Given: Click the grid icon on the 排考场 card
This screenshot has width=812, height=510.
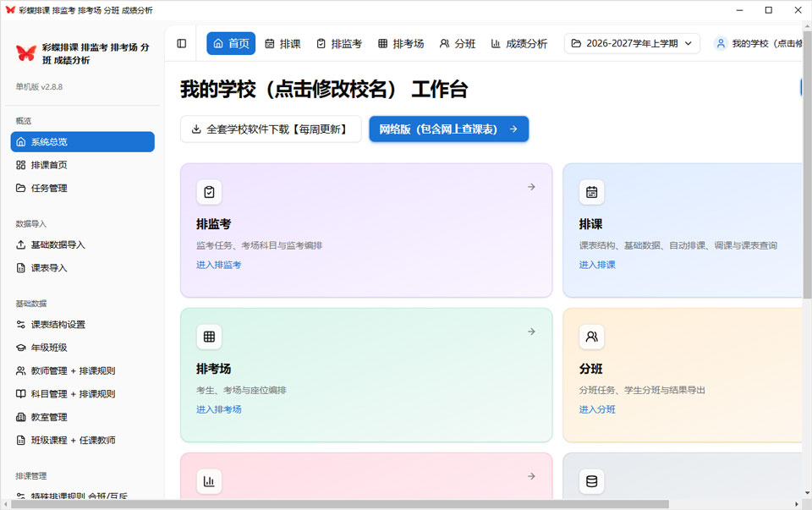Looking at the screenshot, I should coord(209,337).
